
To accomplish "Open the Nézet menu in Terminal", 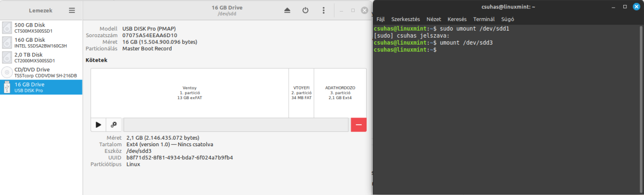I will click(434, 19).
